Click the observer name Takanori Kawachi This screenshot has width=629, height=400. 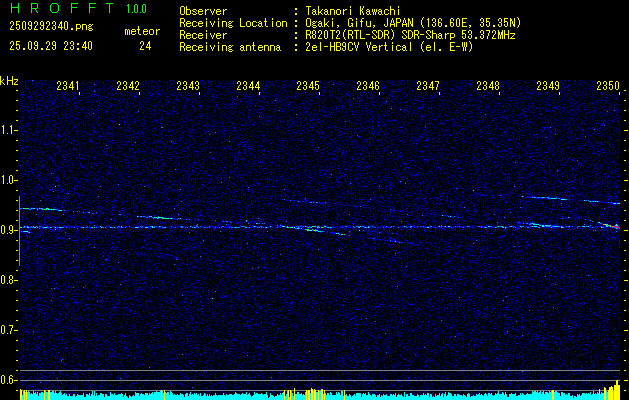coord(353,12)
